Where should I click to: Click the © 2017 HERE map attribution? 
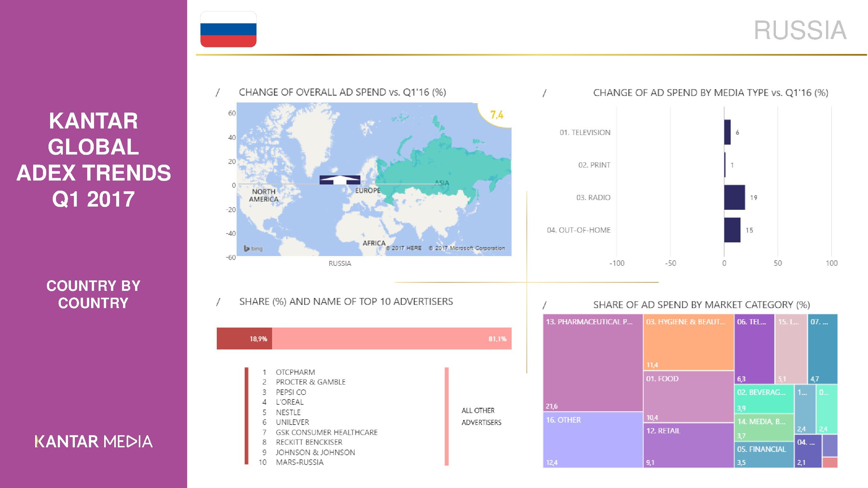click(404, 248)
